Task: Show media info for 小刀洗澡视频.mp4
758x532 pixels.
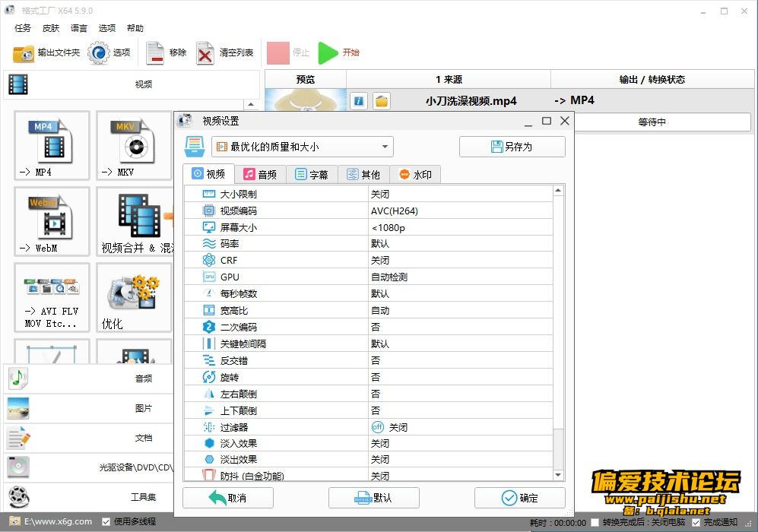Action: (x=359, y=101)
